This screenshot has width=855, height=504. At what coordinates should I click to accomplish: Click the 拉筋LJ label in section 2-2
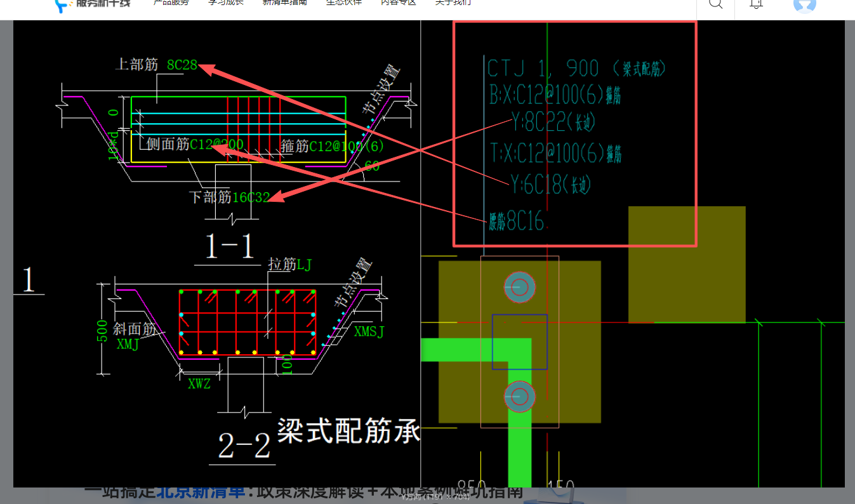[290, 264]
